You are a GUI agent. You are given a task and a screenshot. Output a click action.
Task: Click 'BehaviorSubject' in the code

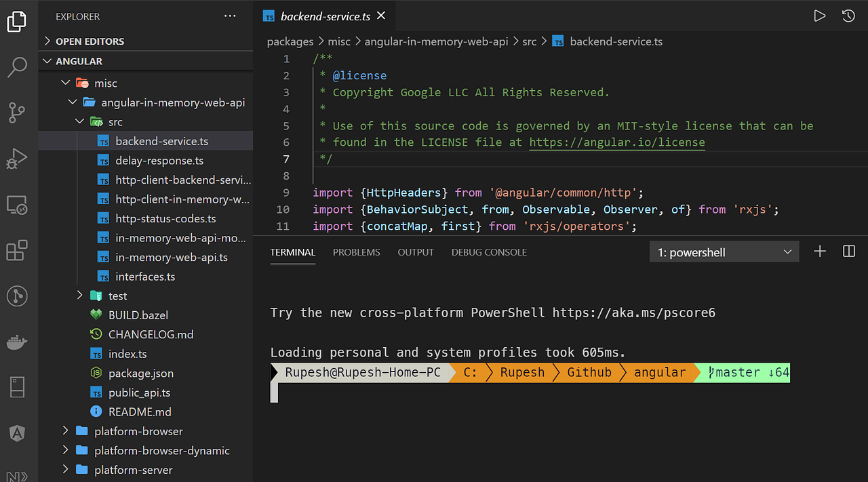tap(417, 209)
